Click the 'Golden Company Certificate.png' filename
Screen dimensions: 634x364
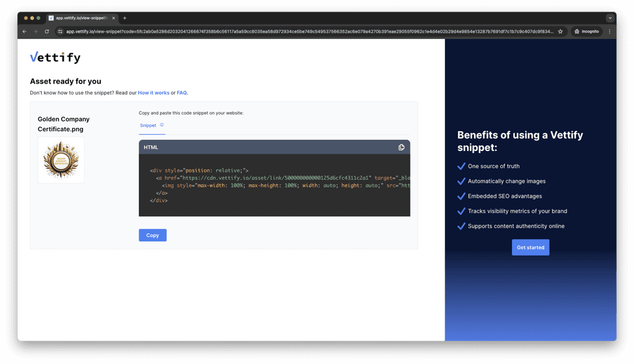pyautogui.click(x=64, y=124)
